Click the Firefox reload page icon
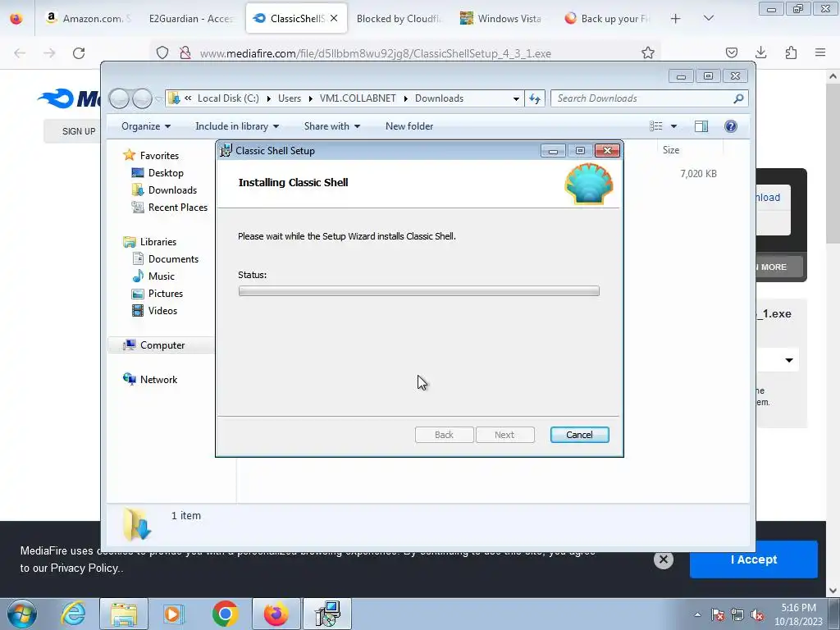Image resolution: width=840 pixels, height=630 pixels. [79, 53]
